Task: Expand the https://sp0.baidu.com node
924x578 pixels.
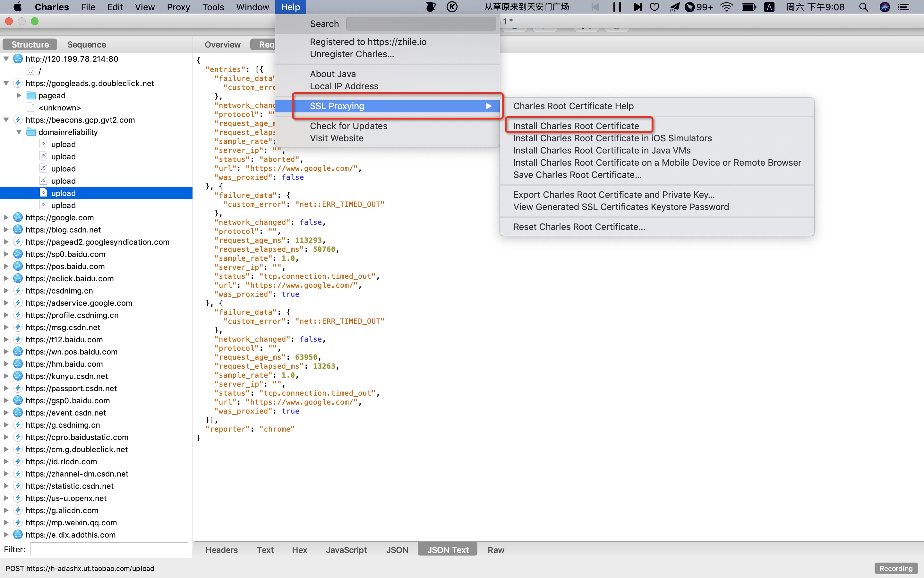Action: (x=6, y=254)
